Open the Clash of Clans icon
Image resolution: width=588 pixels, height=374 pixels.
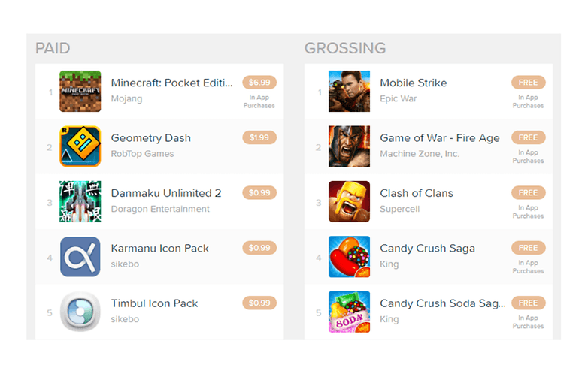(x=349, y=201)
